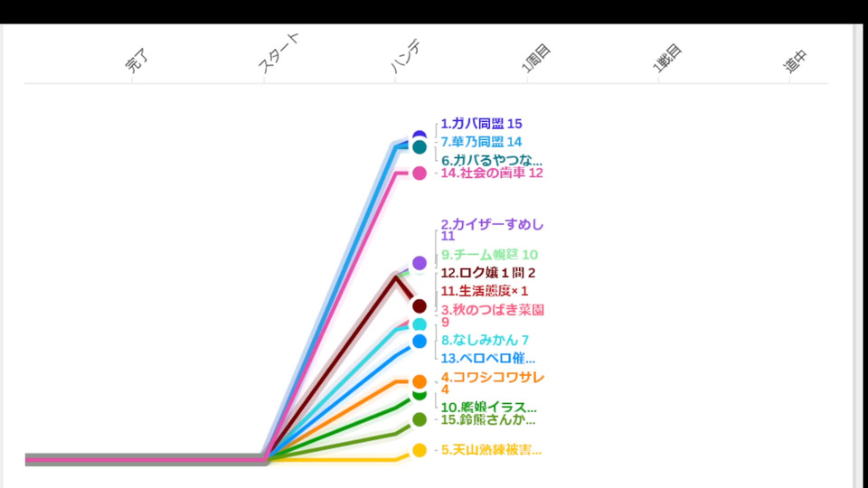Click the teal dot for 6.ガバるやつな
Image resolution: width=868 pixels, height=488 pixels.
coord(420,147)
